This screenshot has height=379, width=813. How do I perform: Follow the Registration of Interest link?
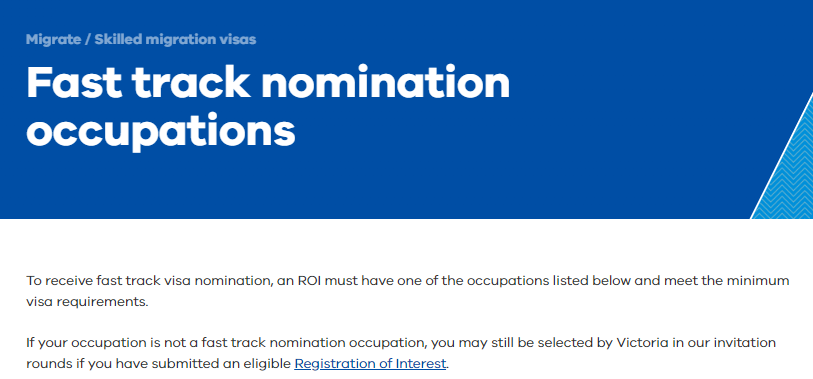pos(370,364)
